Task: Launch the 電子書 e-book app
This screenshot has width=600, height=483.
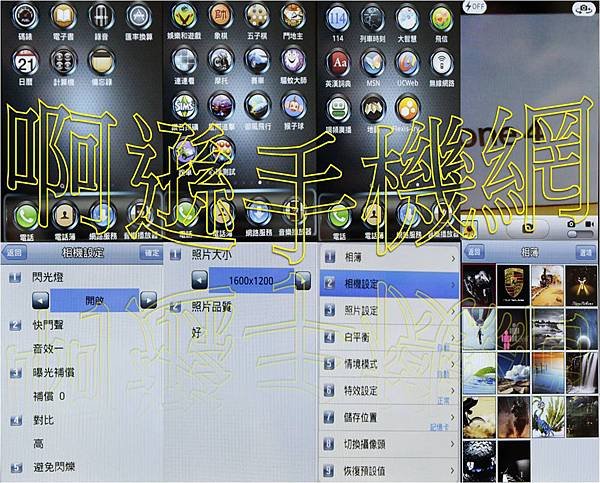Action: click(64, 17)
